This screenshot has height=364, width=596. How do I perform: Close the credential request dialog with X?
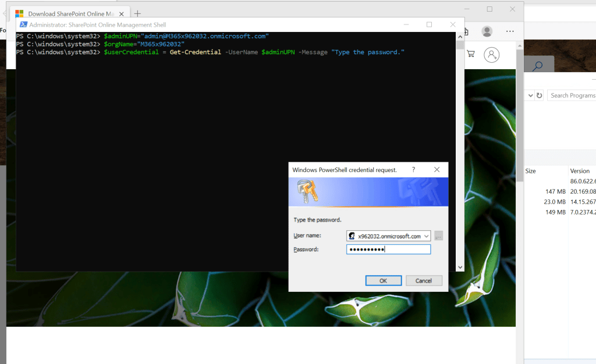point(437,170)
